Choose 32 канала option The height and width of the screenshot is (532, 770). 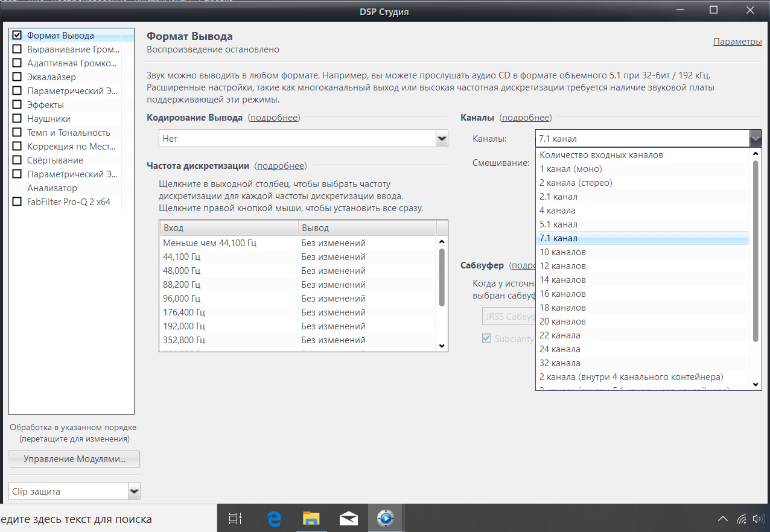[x=642, y=363]
